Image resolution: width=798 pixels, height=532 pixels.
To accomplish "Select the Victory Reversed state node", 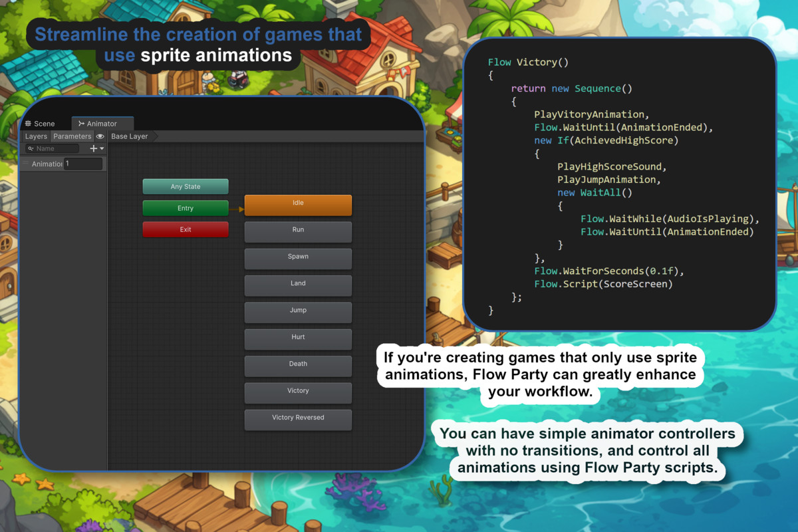I will click(298, 420).
